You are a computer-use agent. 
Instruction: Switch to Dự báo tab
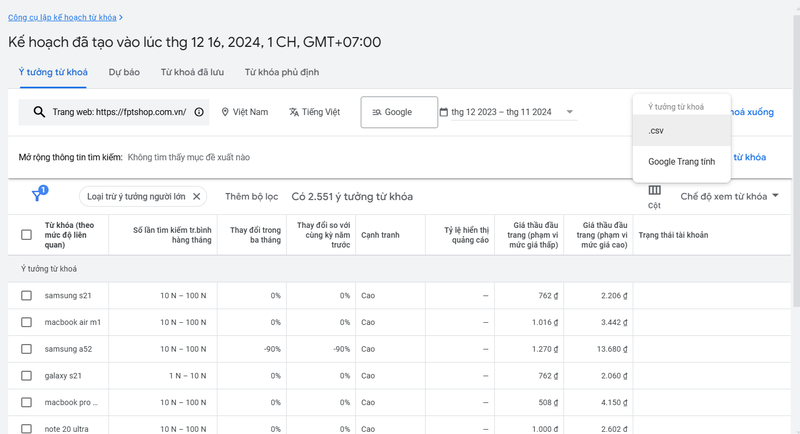(124, 72)
